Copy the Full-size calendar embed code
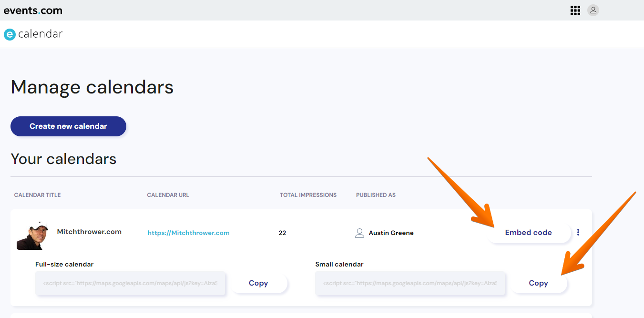This screenshot has width=644, height=318. coord(258,283)
